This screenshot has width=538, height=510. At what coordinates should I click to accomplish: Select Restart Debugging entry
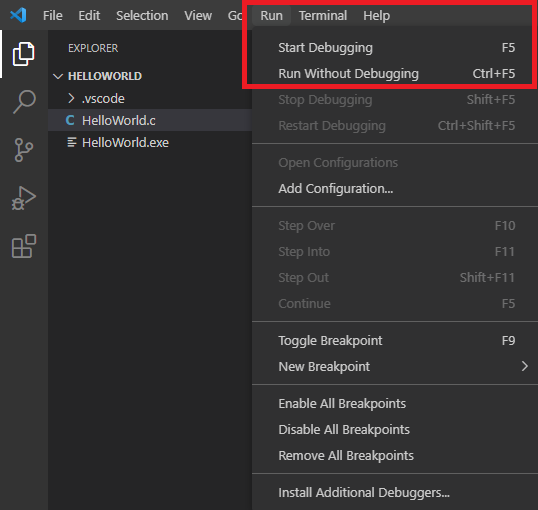click(x=396, y=126)
